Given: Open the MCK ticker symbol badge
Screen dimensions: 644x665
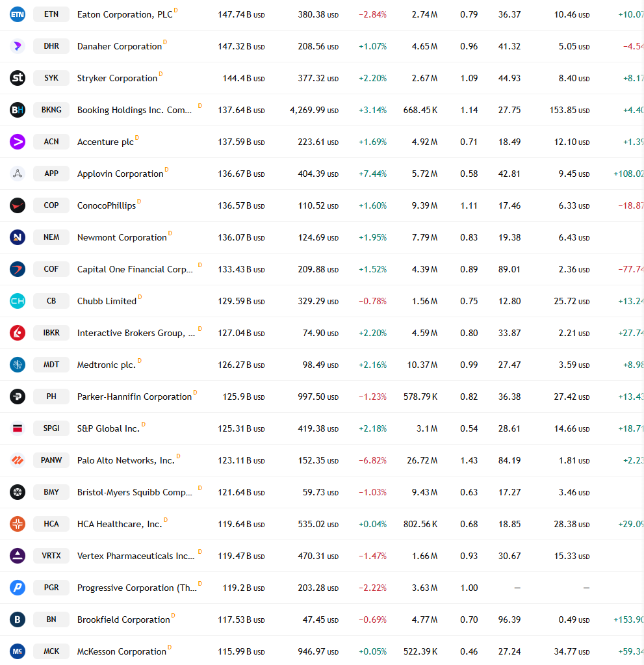Looking at the screenshot, I should point(51,651).
